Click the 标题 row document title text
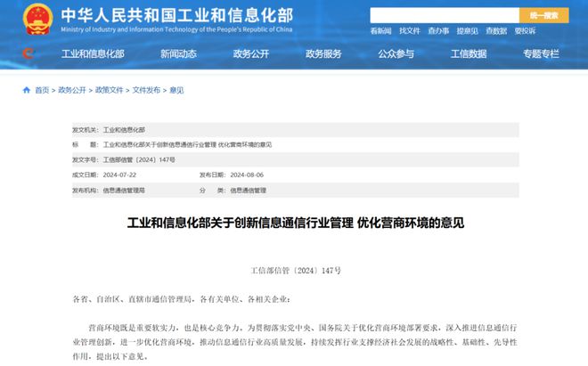 187,145
